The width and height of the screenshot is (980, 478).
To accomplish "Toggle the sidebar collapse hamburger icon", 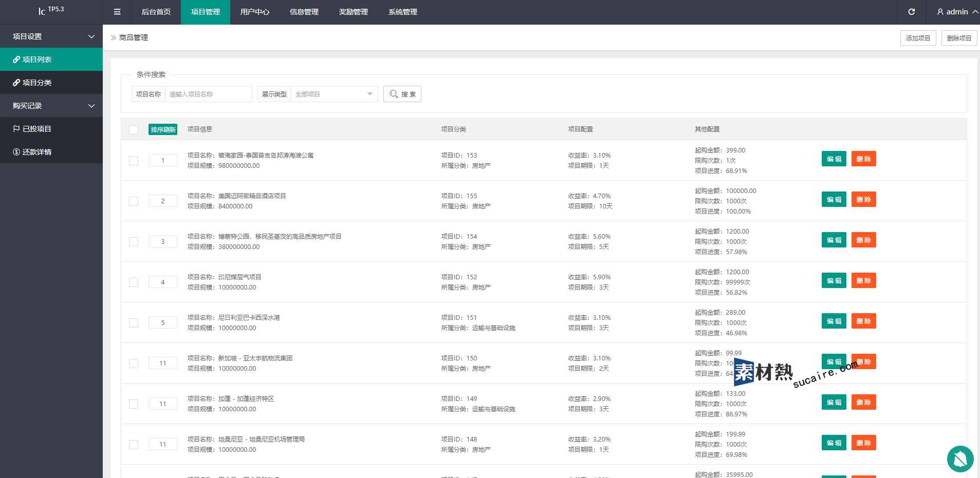I will 117,12.
